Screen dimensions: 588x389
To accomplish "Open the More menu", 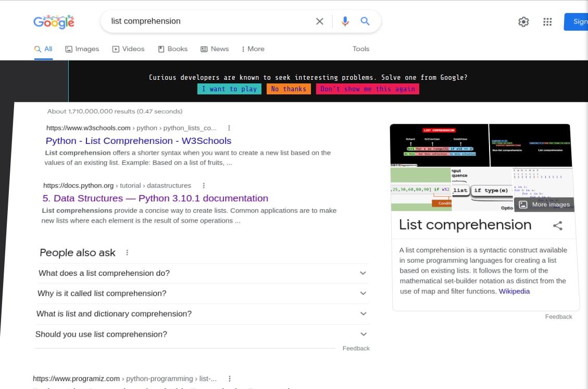I will pos(253,49).
